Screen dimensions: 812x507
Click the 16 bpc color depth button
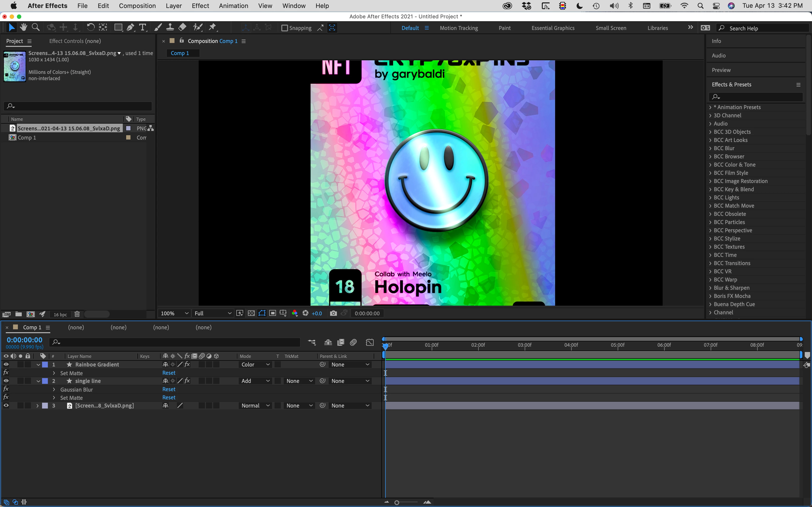pyautogui.click(x=60, y=315)
